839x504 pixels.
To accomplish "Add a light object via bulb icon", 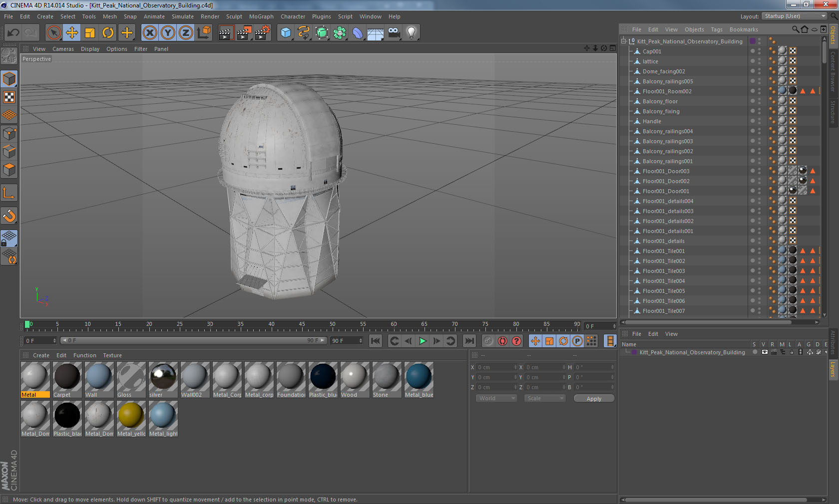I will [x=411, y=33].
